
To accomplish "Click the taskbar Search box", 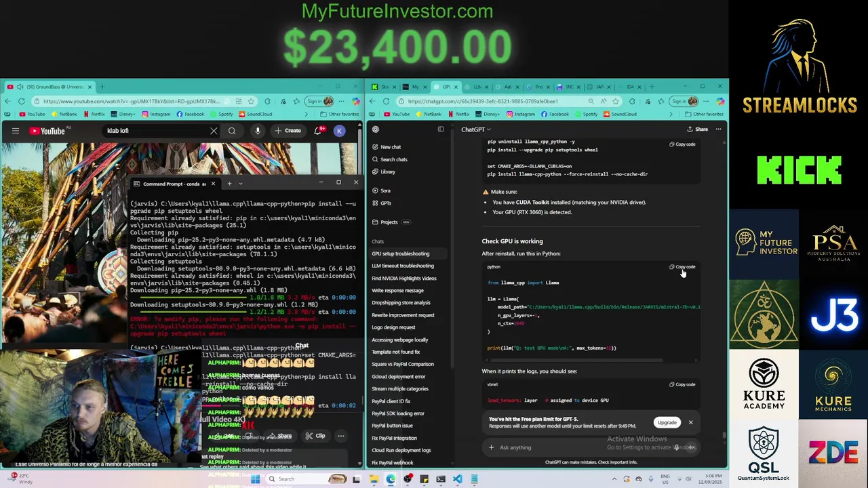I will click(305, 479).
